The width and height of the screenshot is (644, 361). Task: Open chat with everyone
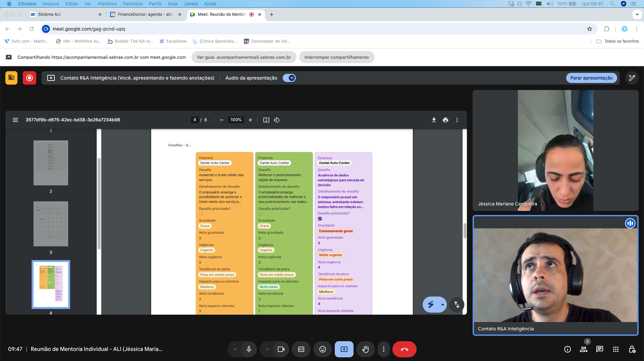[600, 349]
